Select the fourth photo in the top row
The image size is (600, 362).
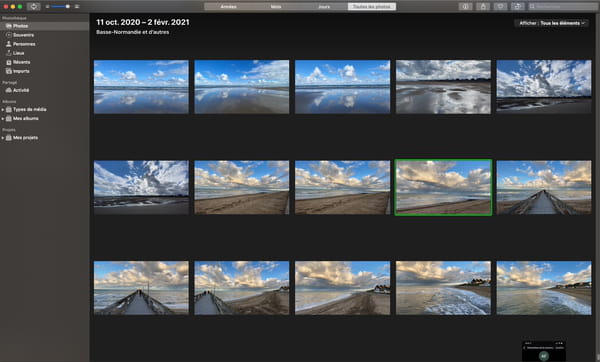pos(443,87)
